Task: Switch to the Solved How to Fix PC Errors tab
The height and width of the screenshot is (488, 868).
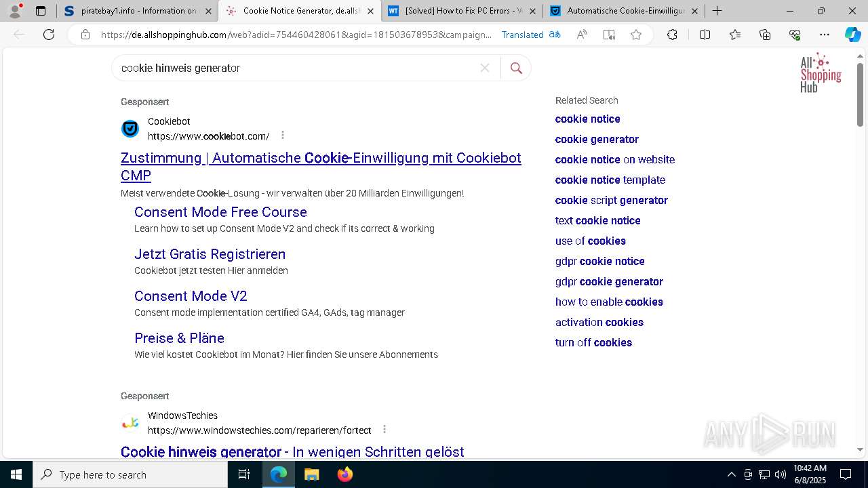Action: (463, 11)
